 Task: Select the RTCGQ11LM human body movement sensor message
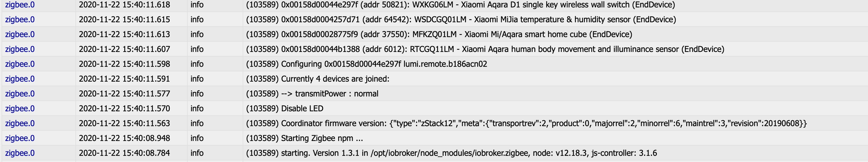click(485, 49)
